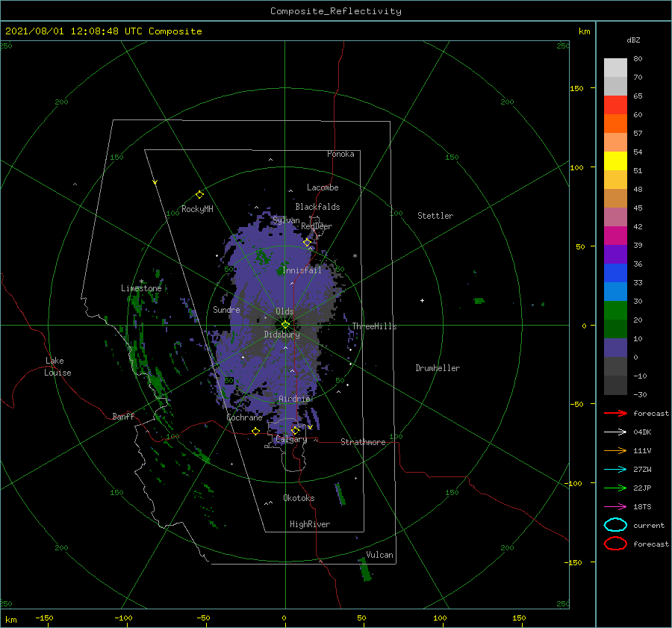
Task: Select the 80 dBZ light gray swatch
Action: pos(615,68)
